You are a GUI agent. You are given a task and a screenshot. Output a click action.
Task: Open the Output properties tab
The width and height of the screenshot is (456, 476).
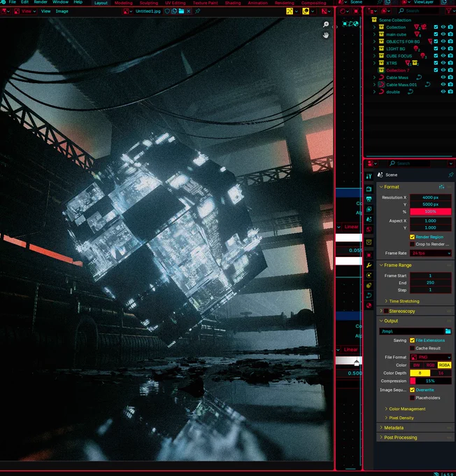(369, 199)
